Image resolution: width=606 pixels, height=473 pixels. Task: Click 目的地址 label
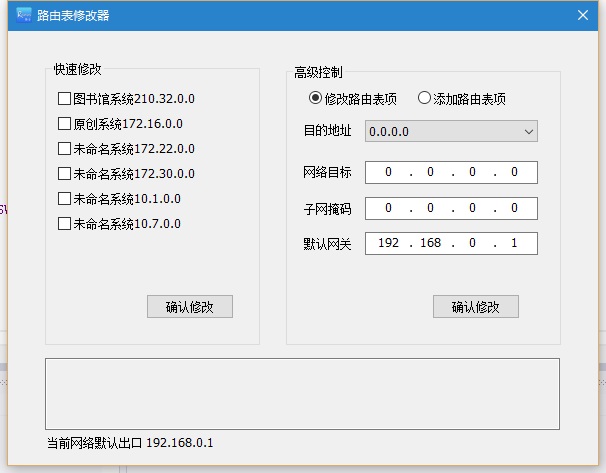[x=327, y=131]
